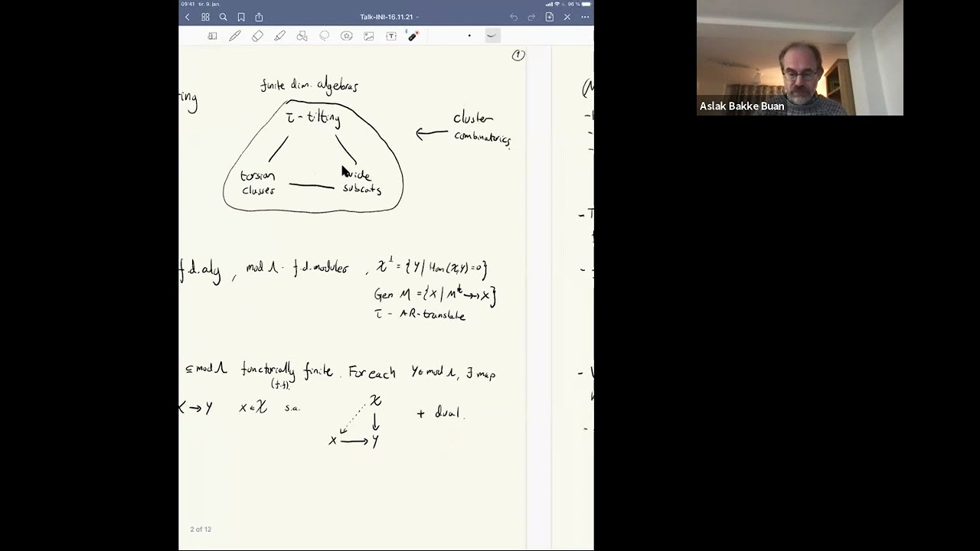
Task: Go back using the back chevron
Action: click(187, 17)
